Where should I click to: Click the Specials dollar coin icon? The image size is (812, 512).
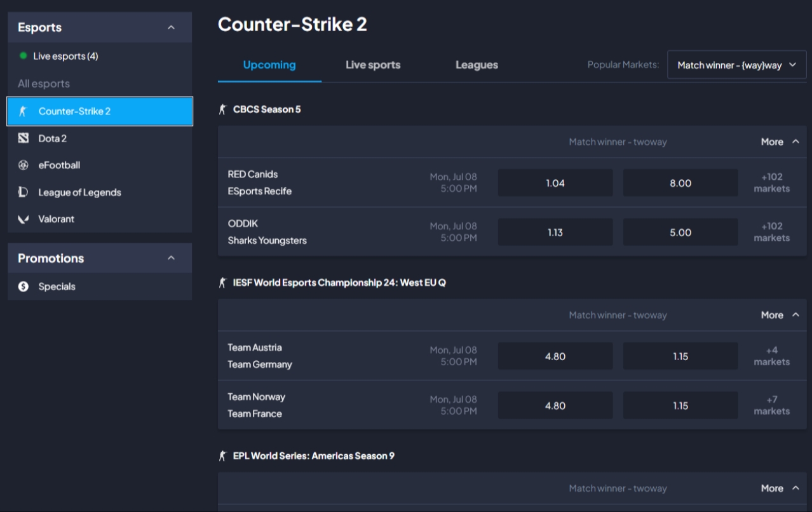click(24, 286)
